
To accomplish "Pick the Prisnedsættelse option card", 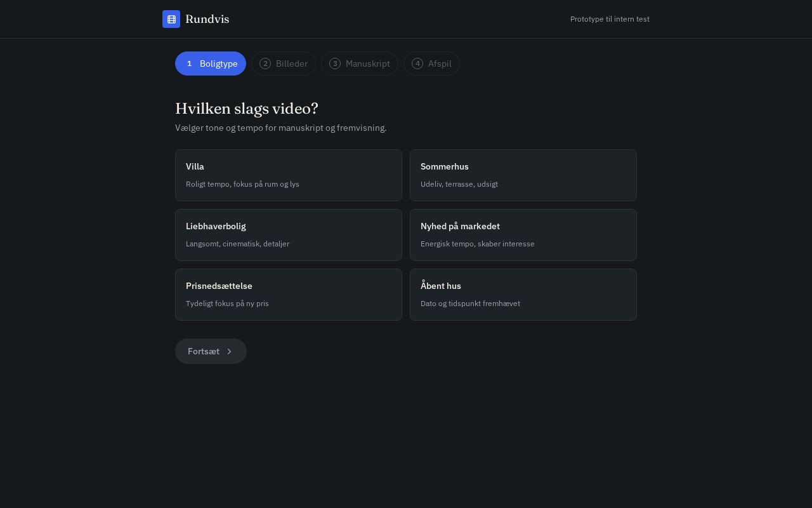I will coord(289,295).
